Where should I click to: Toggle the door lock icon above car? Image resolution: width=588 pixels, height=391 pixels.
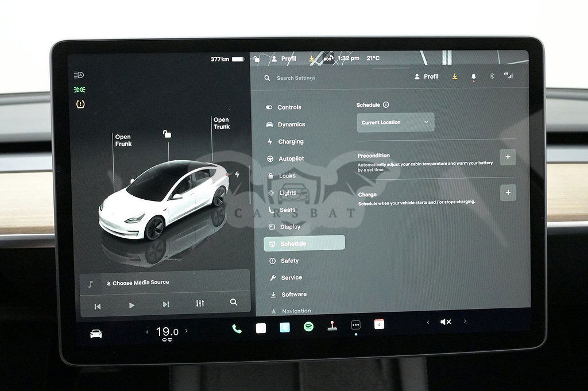pyautogui.click(x=167, y=134)
